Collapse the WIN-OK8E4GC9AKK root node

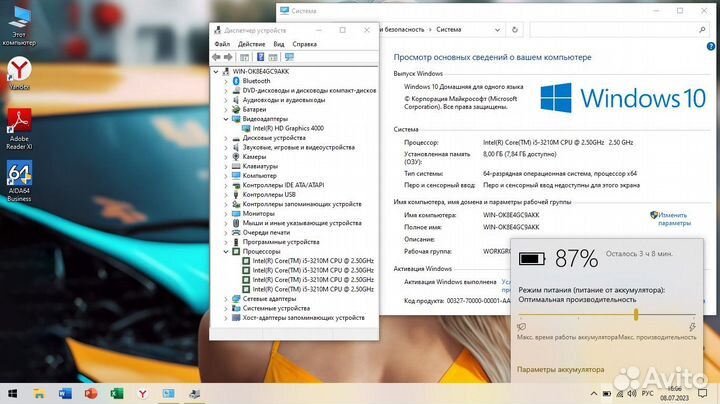click(216, 72)
